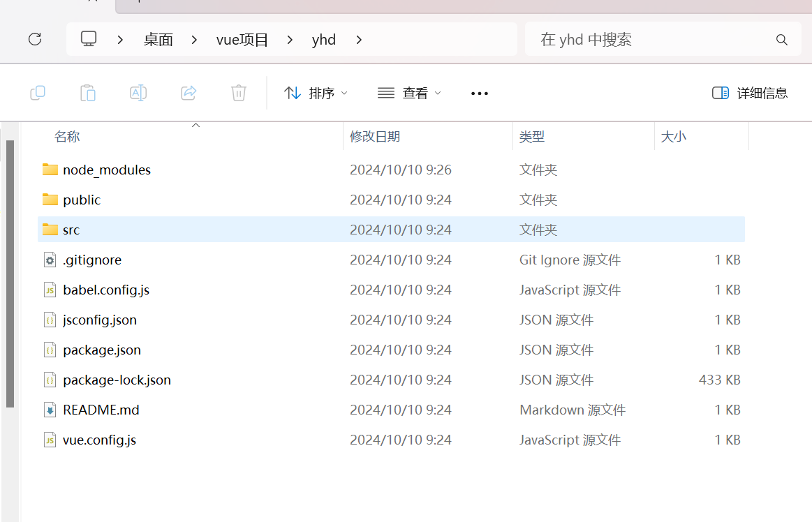Click the search magnifier icon
The height and width of the screenshot is (522, 812).
pyautogui.click(x=781, y=40)
